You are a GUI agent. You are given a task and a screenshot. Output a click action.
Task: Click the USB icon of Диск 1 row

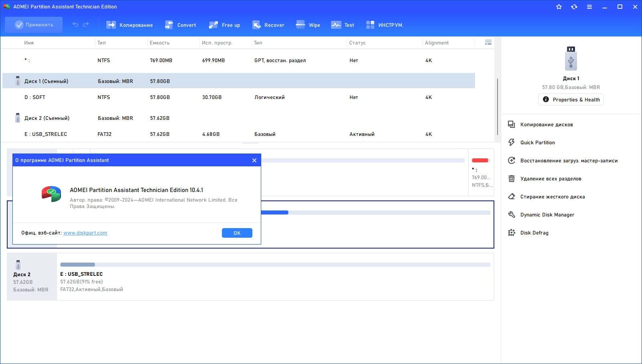18,81
